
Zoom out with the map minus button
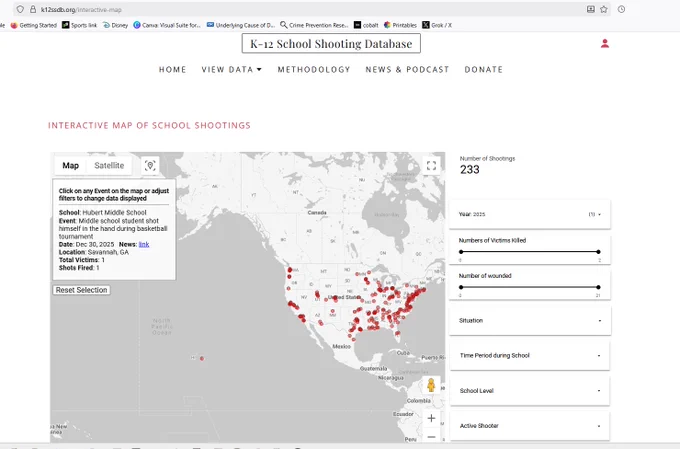tap(431, 436)
